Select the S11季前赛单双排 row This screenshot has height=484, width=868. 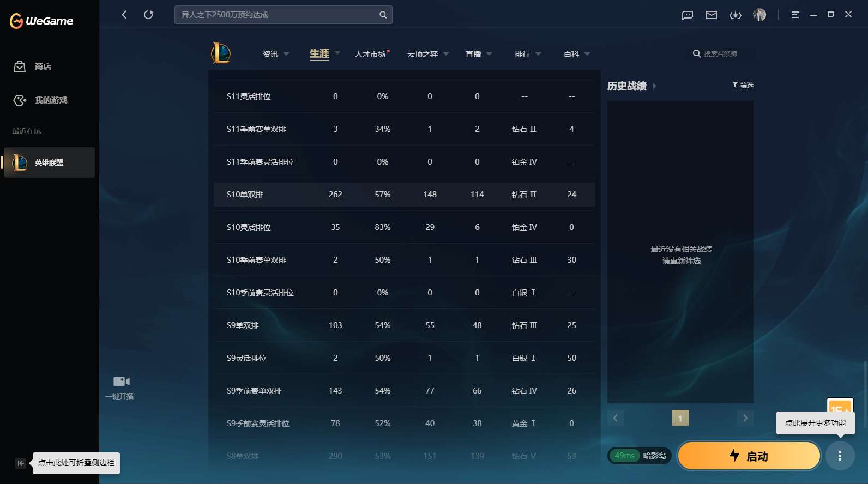(404, 129)
